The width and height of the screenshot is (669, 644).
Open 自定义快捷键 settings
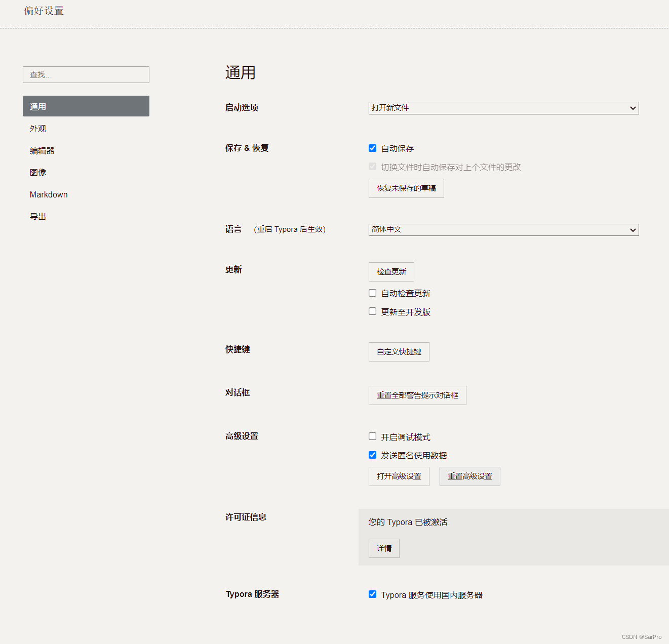click(399, 352)
